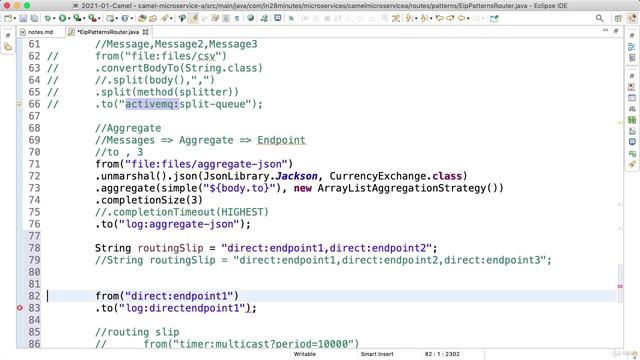
Task: Open the global Search magnifier
Action: 599,18
